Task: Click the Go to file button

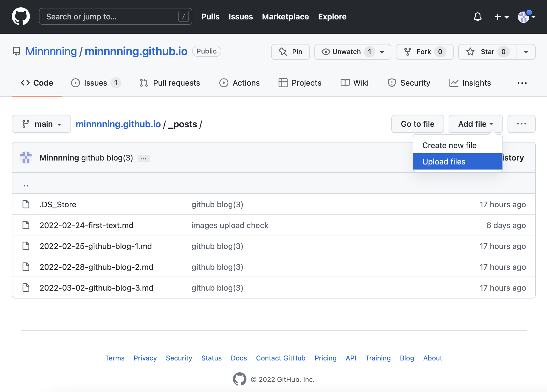Action: [417, 124]
